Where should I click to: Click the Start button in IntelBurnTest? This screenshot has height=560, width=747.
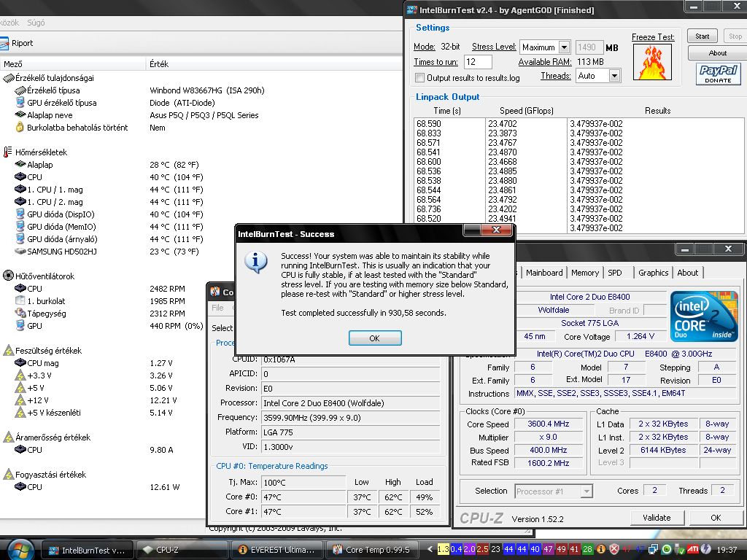[702, 36]
